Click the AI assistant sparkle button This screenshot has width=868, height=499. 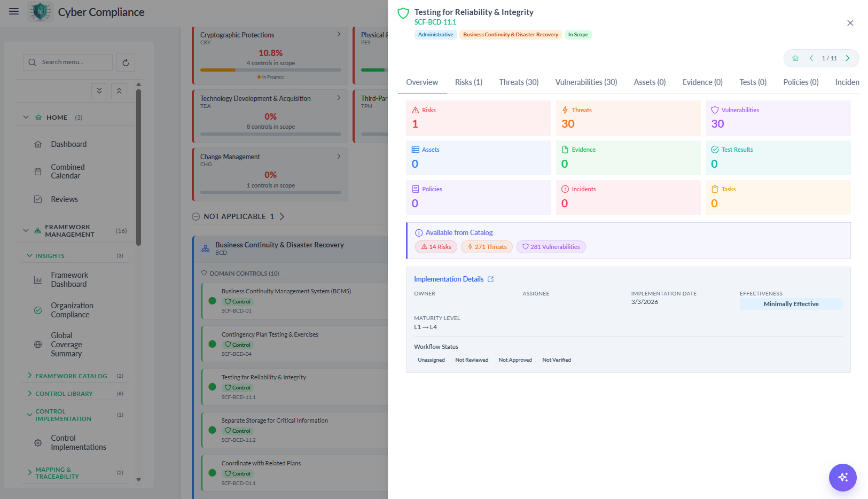842,477
